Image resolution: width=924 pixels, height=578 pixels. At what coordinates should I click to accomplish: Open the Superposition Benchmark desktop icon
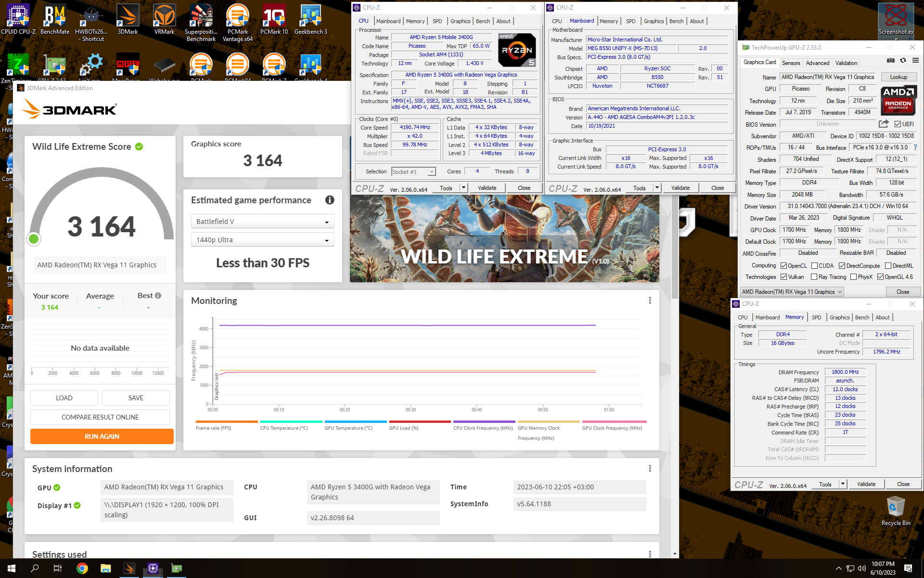(x=201, y=23)
